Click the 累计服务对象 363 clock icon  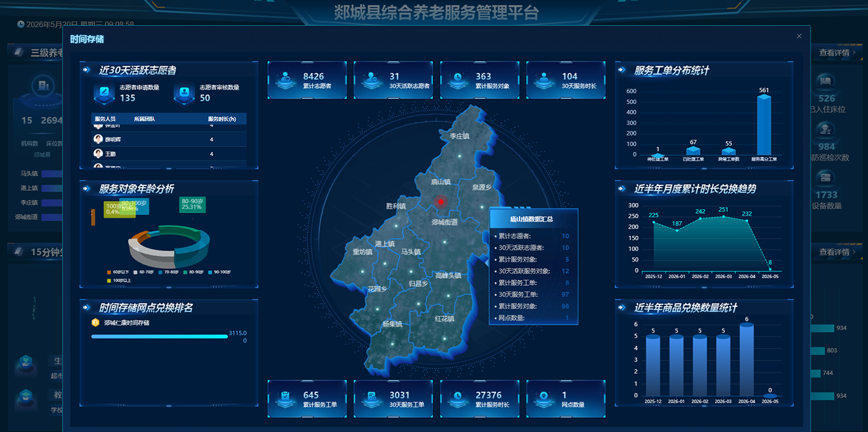(x=458, y=81)
